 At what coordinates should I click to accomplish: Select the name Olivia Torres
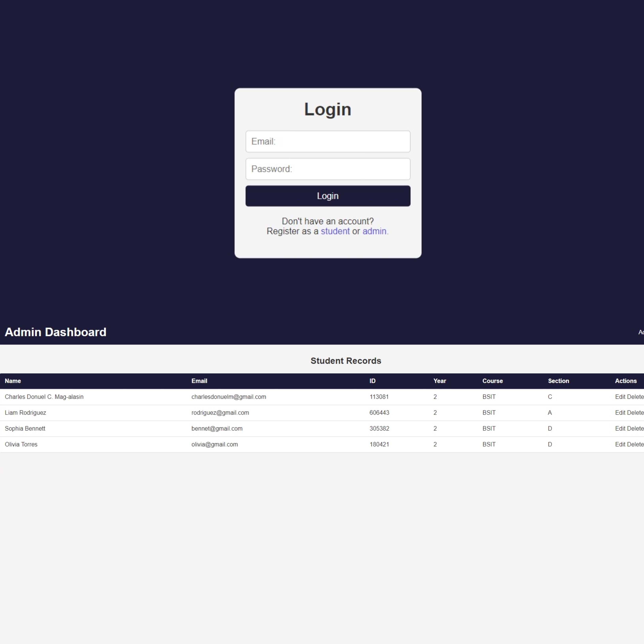point(21,444)
